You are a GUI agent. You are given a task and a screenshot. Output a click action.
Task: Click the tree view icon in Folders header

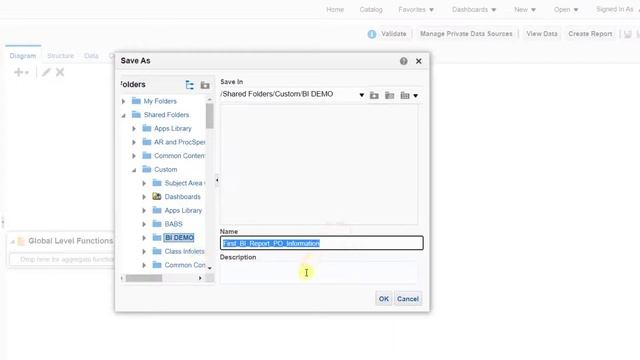pos(189,85)
